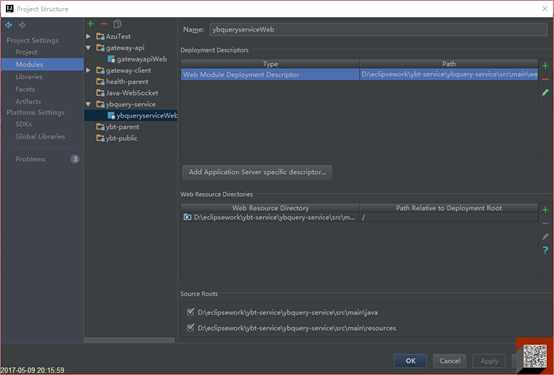Open the SDKs platform settings
The image size is (554, 375).
click(x=24, y=124)
